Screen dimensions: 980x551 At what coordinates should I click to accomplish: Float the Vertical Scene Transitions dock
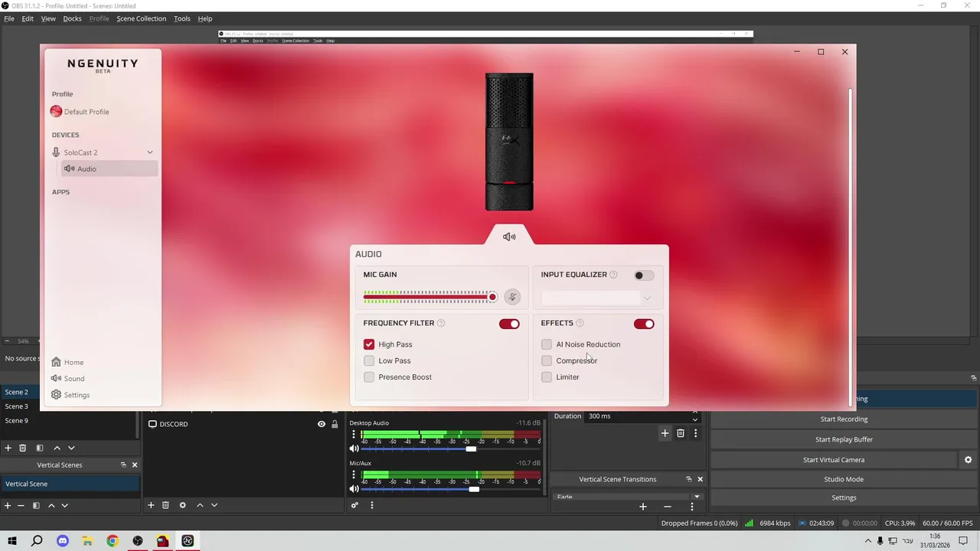click(x=688, y=479)
